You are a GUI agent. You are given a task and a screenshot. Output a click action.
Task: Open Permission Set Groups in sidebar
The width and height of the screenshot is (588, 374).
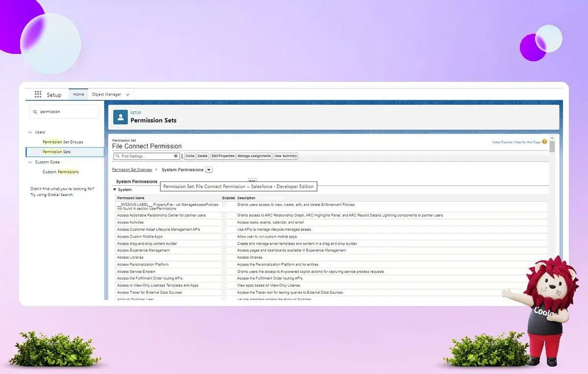(63, 142)
